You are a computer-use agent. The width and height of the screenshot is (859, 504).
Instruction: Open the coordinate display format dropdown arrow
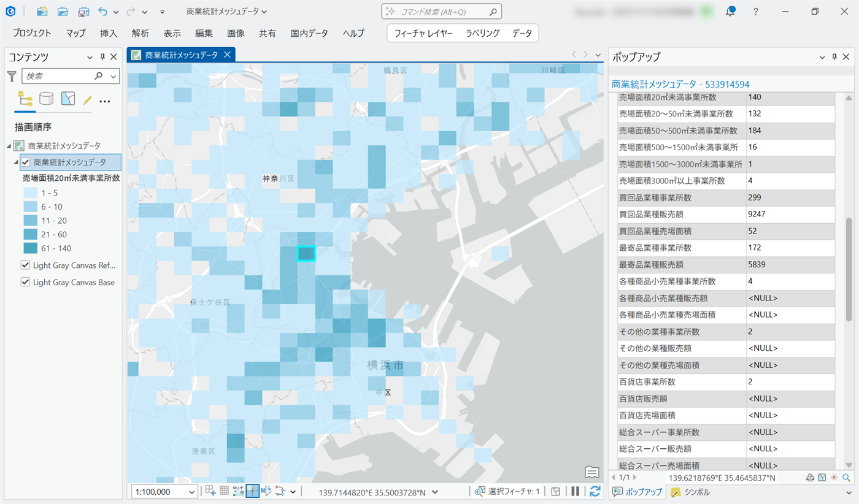click(436, 492)
